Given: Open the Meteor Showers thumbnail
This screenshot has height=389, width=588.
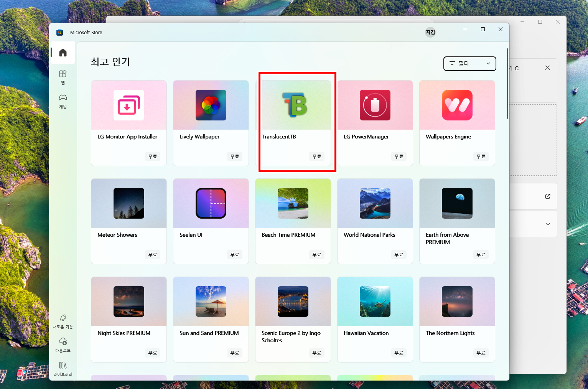Looking at the screenshot, I should (x=129, y=203).
